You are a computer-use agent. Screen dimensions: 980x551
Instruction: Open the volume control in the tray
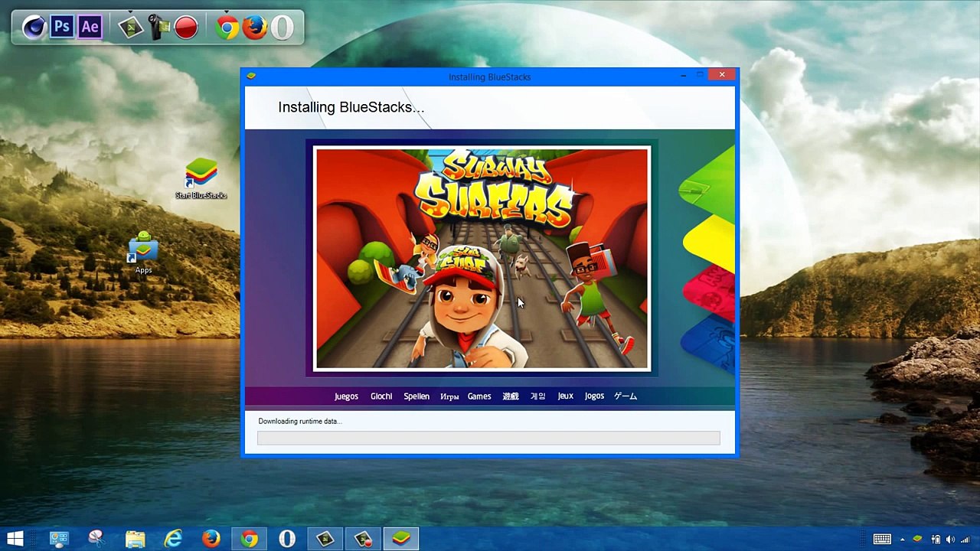(950, 540)
